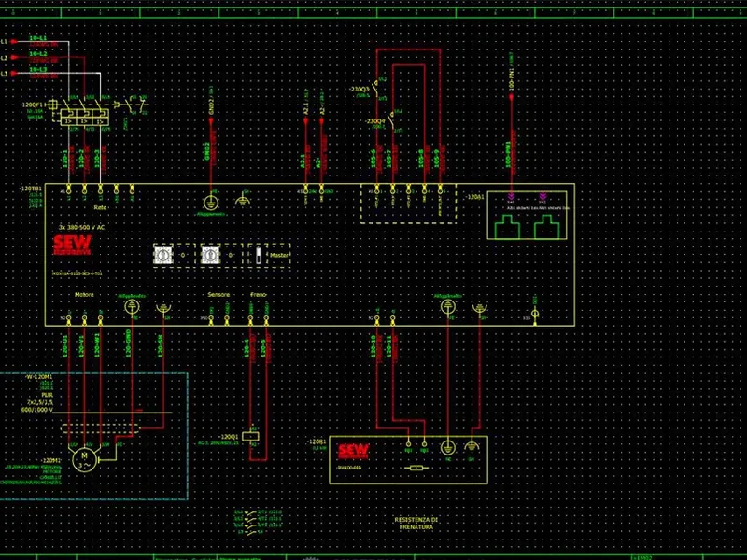Click the '-W-120M1' cable tag
The image size is (747, 560).
(x=39, y=377)
